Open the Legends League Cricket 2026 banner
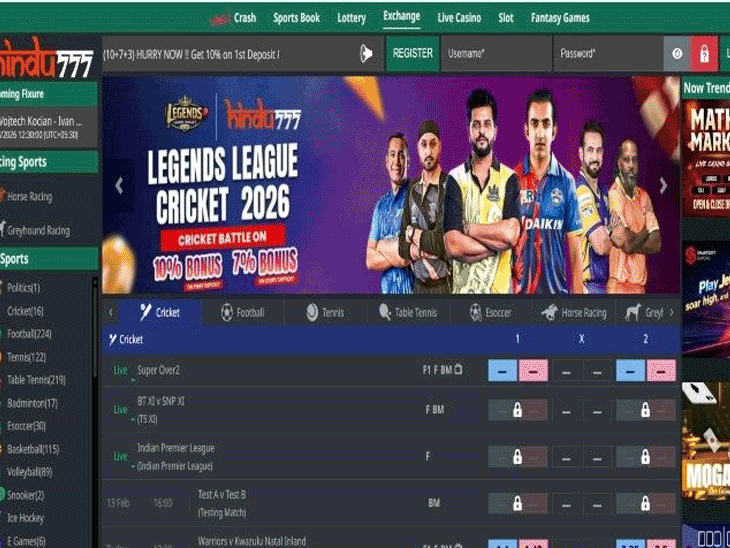 [391, 185]
